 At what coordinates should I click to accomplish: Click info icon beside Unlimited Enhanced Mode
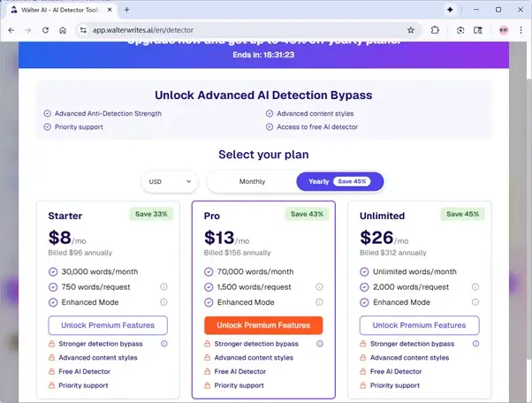point(475,302)
